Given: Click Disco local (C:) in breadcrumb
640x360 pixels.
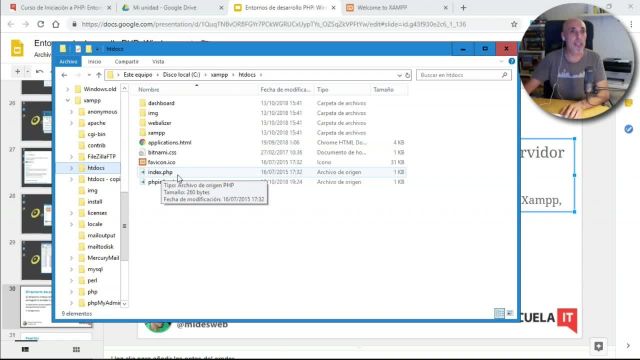Looking at the screenshot, I should [182, 75].
